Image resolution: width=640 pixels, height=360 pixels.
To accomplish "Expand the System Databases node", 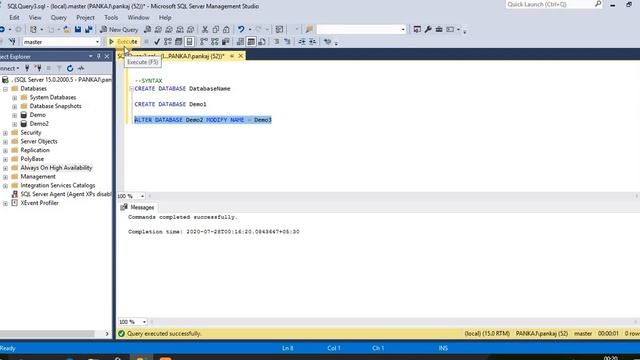I will click(x=14, y=98).
